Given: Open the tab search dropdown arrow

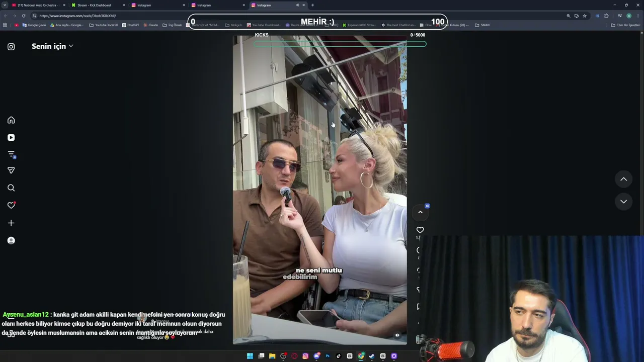Looking at the screenshot, I should click(x=5, y=5).
